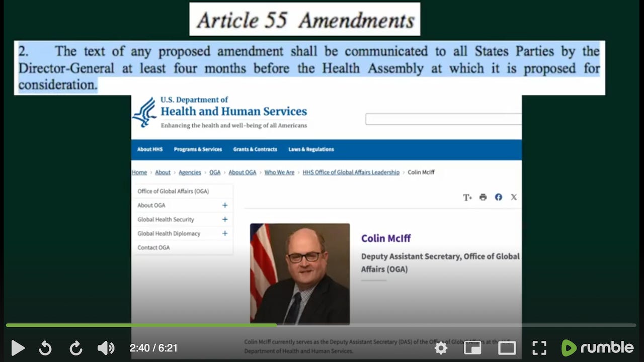Image resolution: width=644 pixels, height=362 pixels.
Task: Expand the Global Health Diplomacy section
Action: [x=225, y=233]
